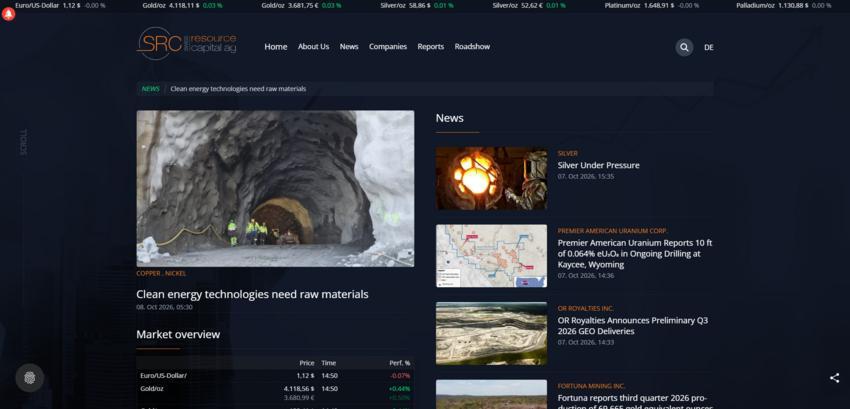Open Fortuna third quarter production article

tap(635, 402)
